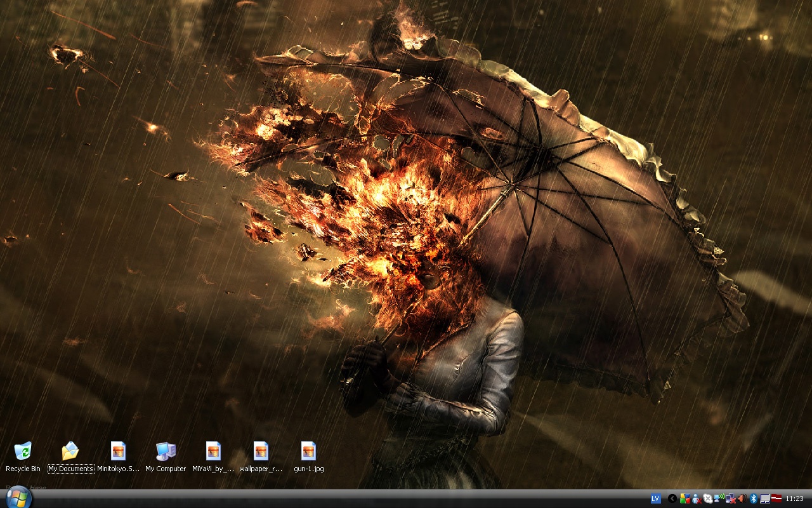Click the disconnected network tray icon
This screenshot has width=812, height=508.
click(x=731, y=498)
